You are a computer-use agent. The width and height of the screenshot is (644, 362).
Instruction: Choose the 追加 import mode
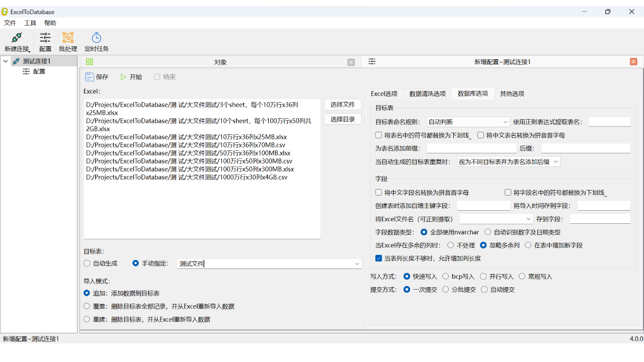(x=87, y=293)
